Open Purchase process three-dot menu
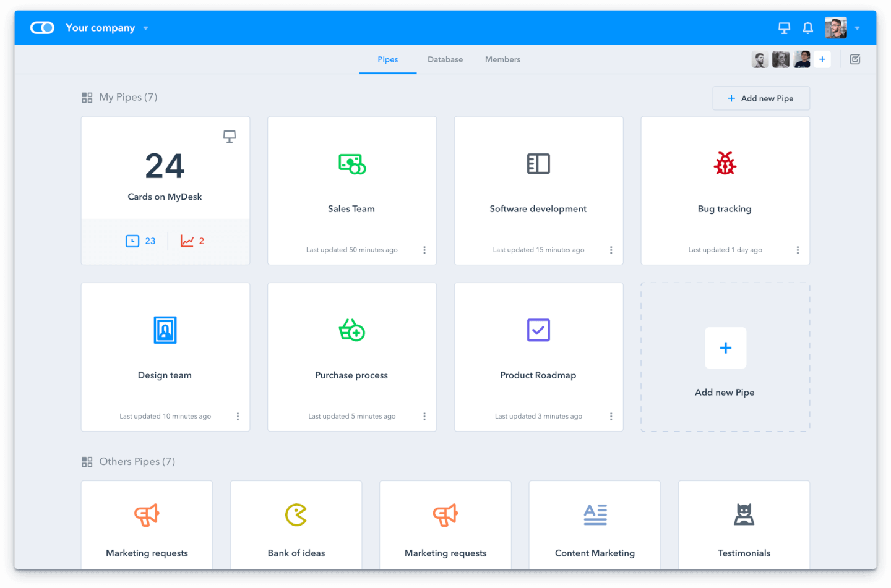Image resolution: width=891 pixels, height=588 pixels. (x=424, y=416)
